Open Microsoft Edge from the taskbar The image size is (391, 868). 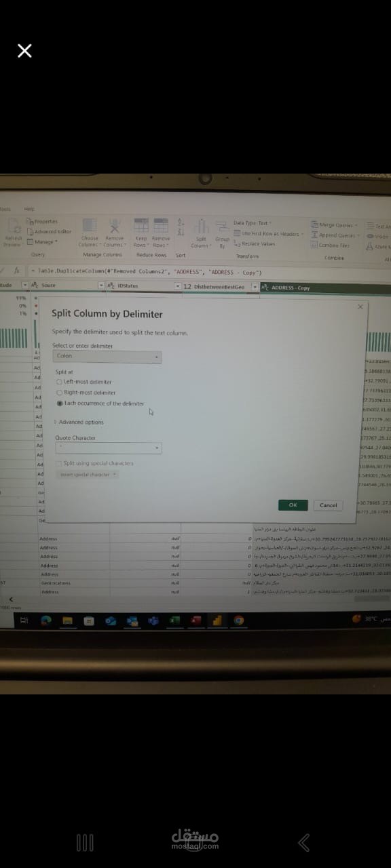45,619
